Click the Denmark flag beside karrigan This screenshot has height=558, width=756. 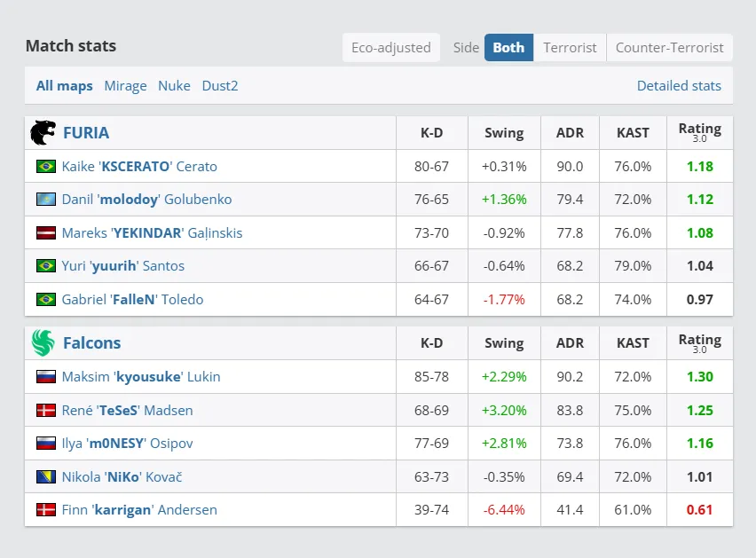click(46, 510)
